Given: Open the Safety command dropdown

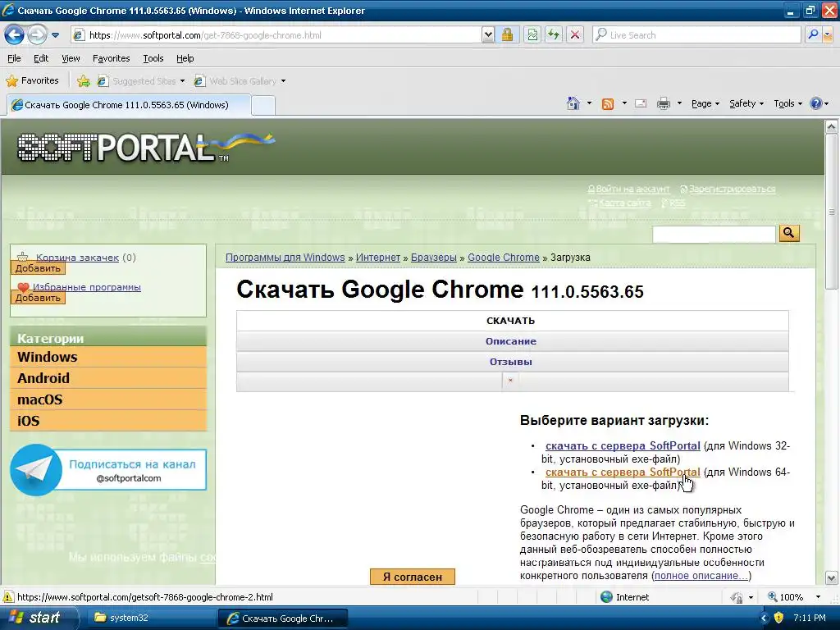Looking at the screenshot, I should (746, 103).
